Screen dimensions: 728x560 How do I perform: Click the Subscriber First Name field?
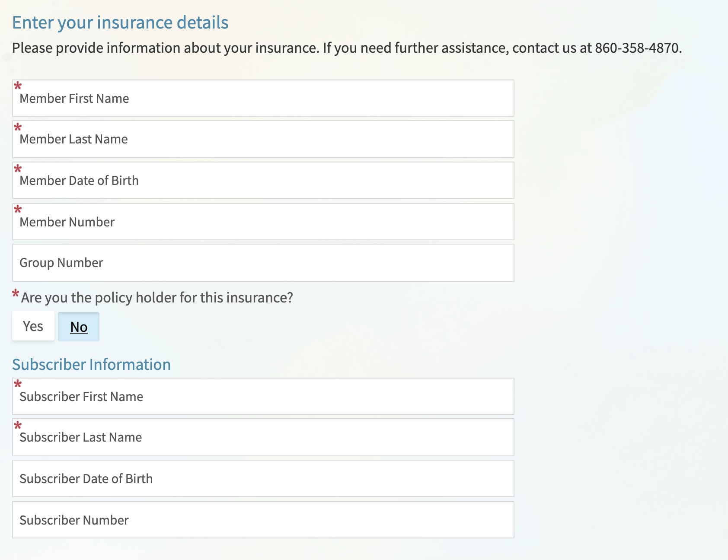263,396
